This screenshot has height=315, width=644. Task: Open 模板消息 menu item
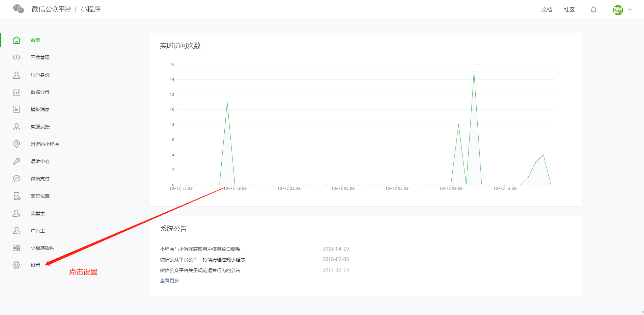(x=40, y=109)
